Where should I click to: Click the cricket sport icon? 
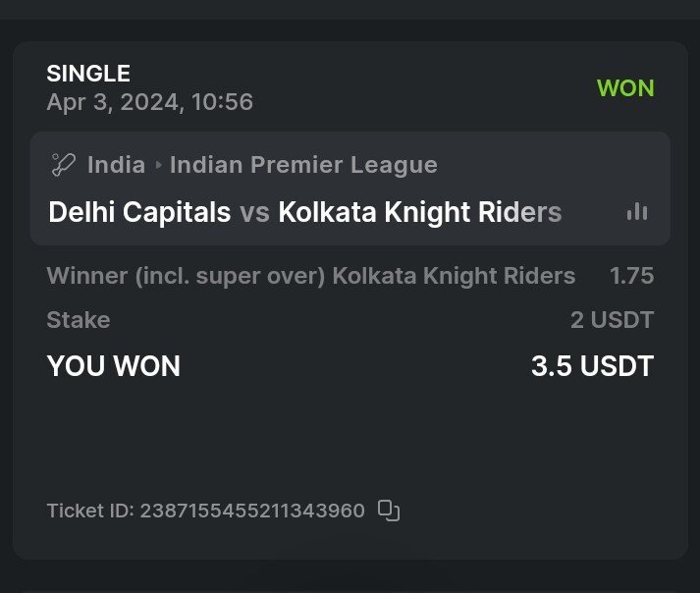coord(62,164)
